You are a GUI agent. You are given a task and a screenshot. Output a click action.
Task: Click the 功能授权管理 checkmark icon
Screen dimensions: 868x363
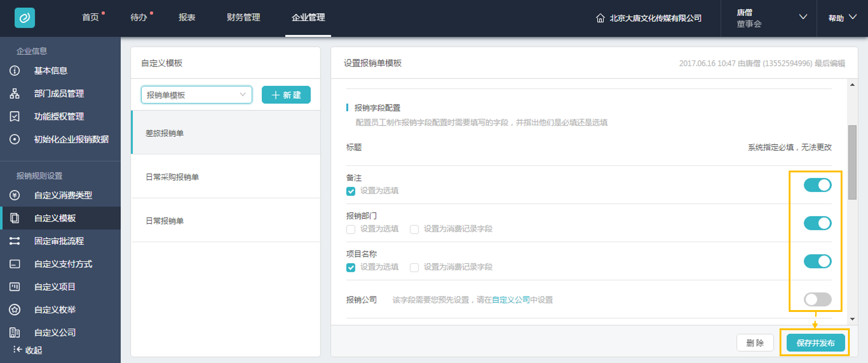[15, 116]
